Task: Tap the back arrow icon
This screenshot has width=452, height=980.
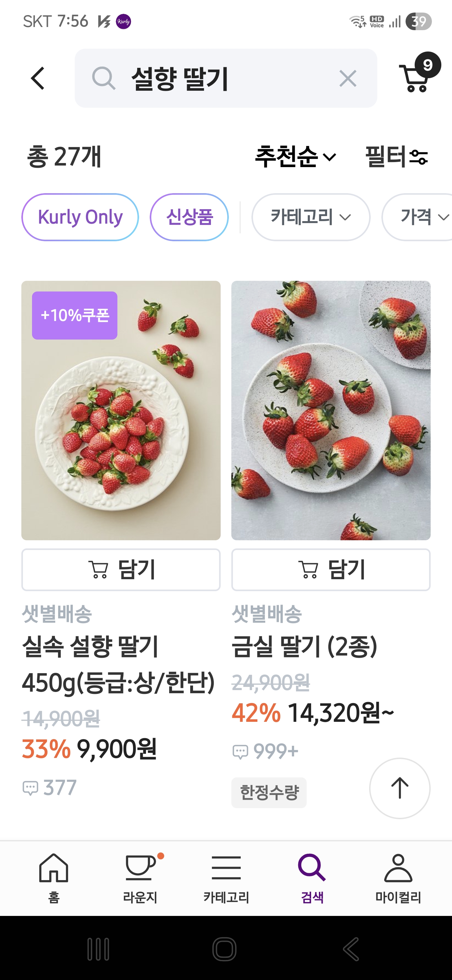Action: pos(38,79)
